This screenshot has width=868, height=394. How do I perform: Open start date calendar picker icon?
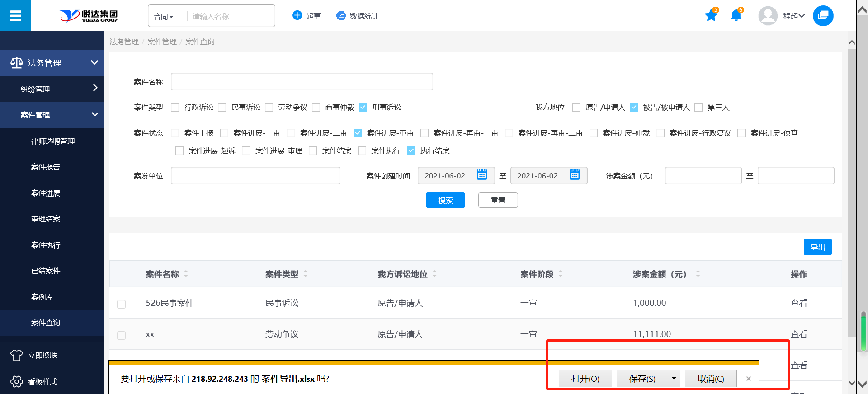[482, 175]
